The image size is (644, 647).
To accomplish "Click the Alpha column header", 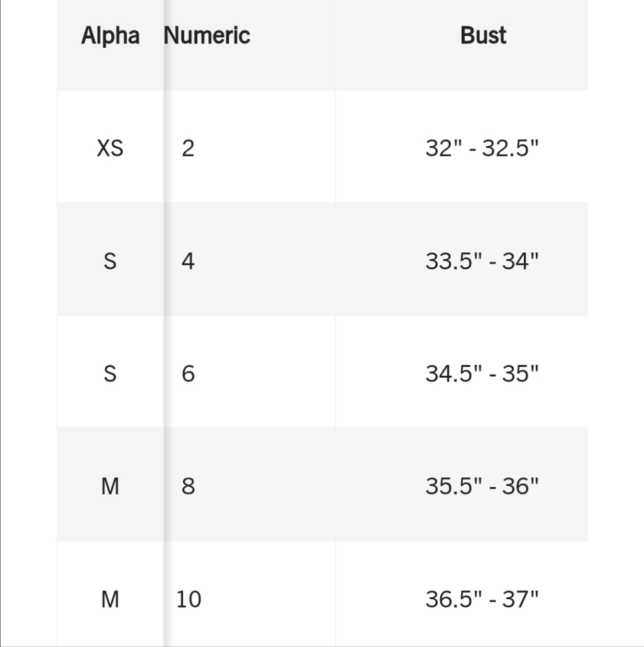I will click(x=110, y=36).
